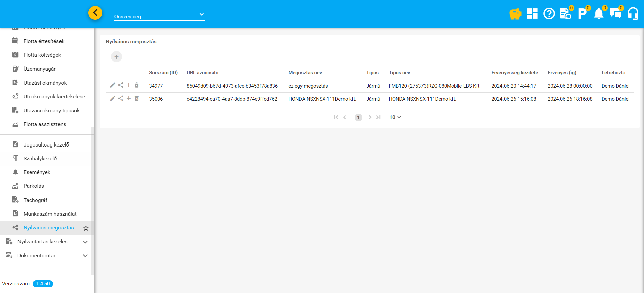644x293 pixels.
Task: Change rows per page dropdown showing 10
Action: [395, 117]
